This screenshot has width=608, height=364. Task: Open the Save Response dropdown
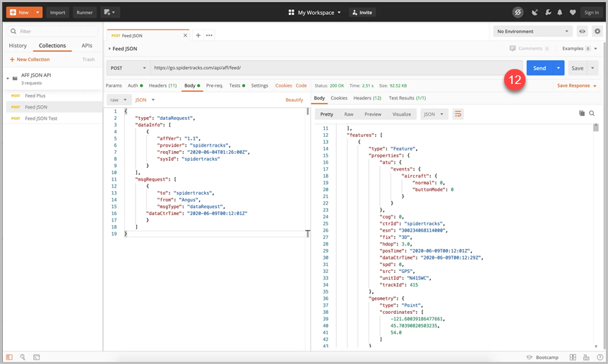pyautogui.click(x=577, y=86)
